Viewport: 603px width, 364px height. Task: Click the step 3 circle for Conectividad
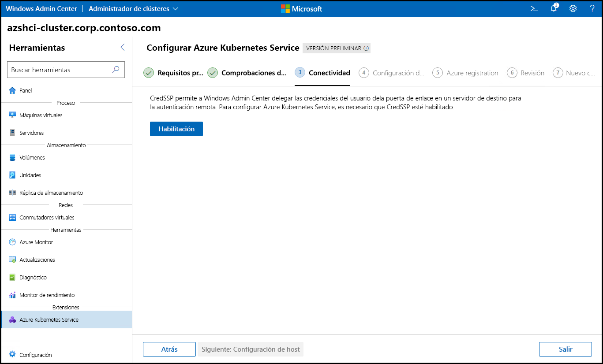(300, 72)
